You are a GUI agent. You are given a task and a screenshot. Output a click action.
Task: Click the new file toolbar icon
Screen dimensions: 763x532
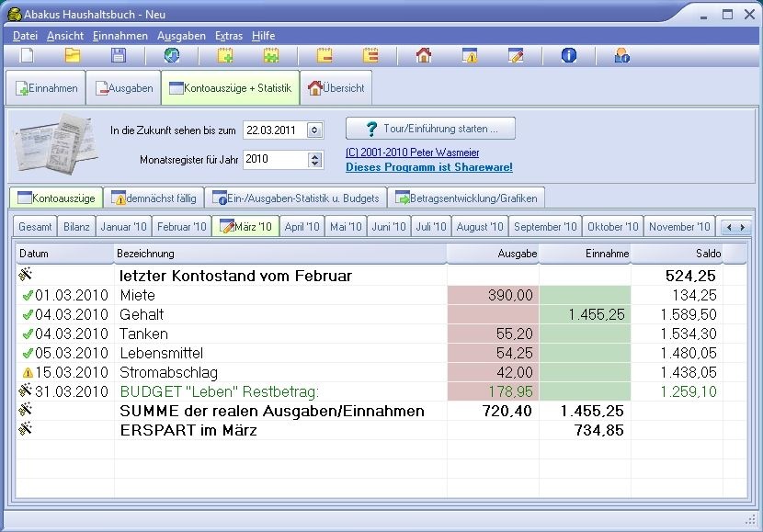(28, 56)
